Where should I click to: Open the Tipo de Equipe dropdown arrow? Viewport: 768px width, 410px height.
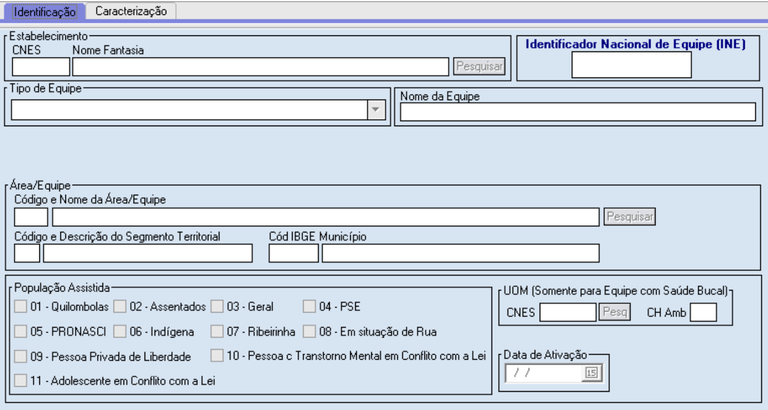point(376,110)
